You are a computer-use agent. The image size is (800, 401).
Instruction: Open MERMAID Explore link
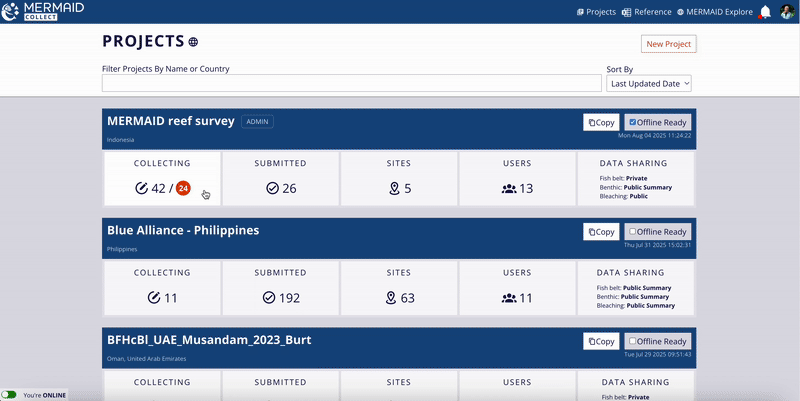pyautogui.click(x=715, y=12)
